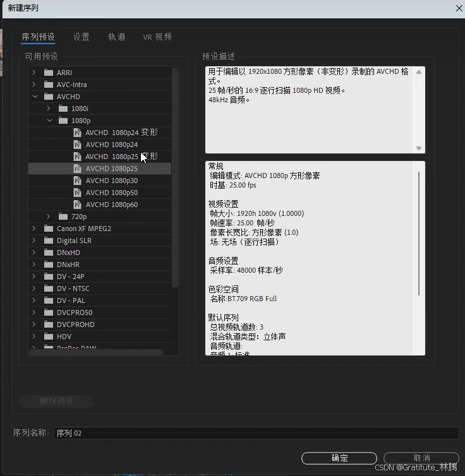This screenshot has height=476, width=465.
Task: Click preset icon for AVCHD 1080p25
Action: 78,169
